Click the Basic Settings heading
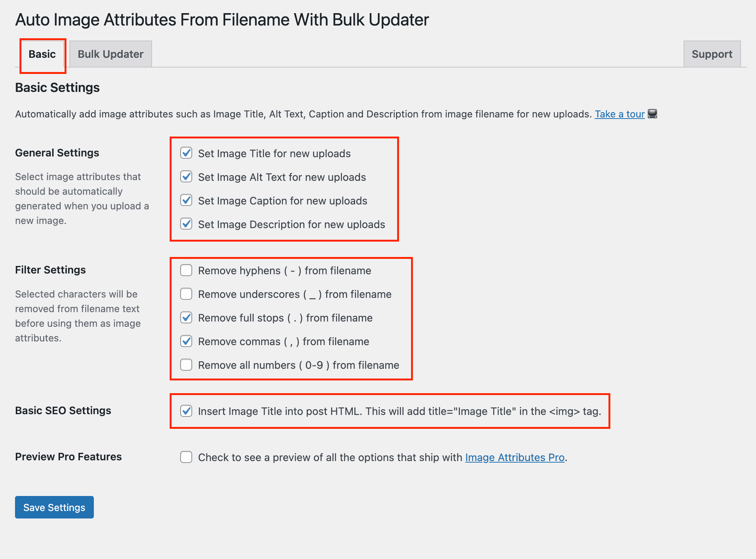Screen dimensions: 756x559 tap(57, 87)
